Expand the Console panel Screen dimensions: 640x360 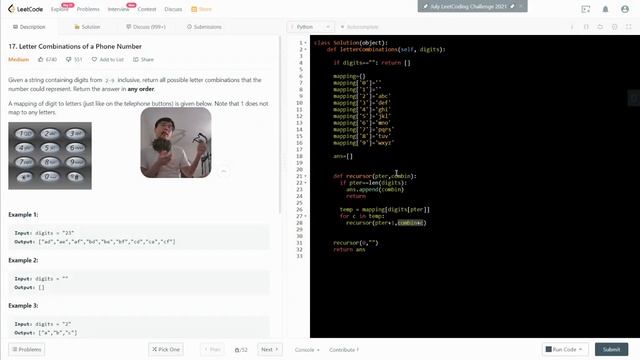(x=307, y=350)
